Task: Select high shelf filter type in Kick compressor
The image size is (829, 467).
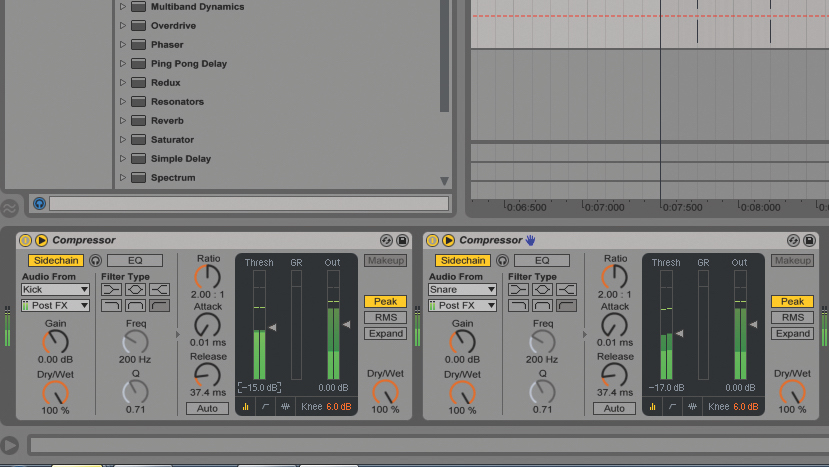Action: [x=159, y=289]
